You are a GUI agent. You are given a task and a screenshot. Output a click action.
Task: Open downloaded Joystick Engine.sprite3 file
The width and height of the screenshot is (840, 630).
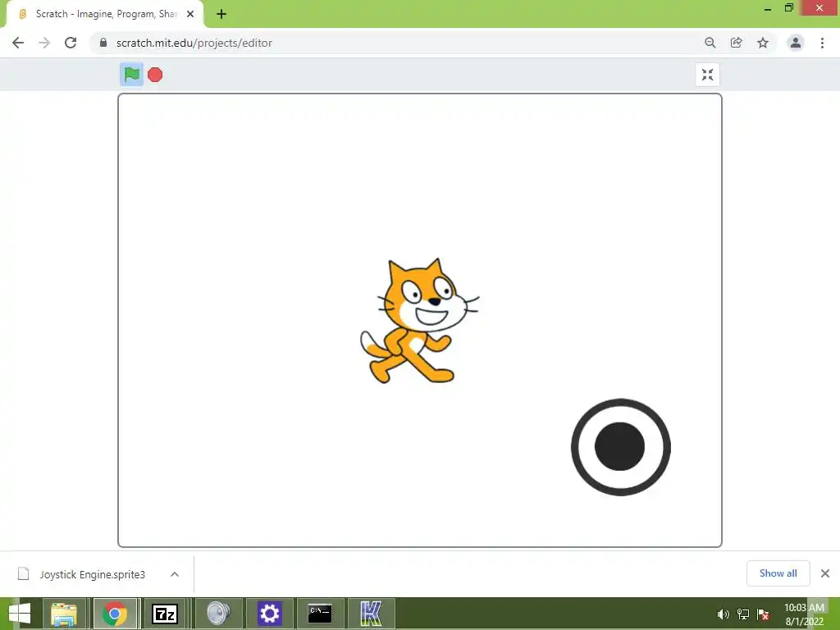(92, 574)
